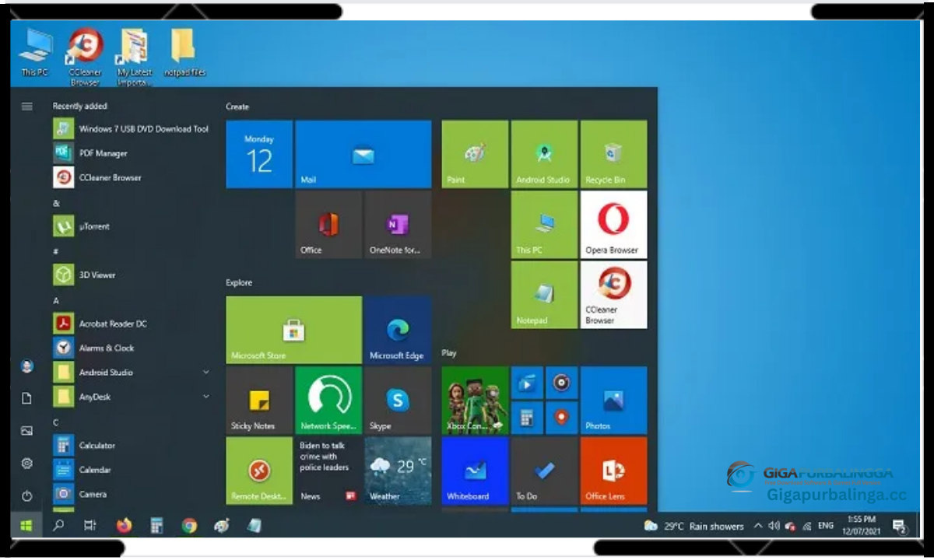Open the Sticky Notes tile
The image size is (934, 560).
click(x=259, y=401)
